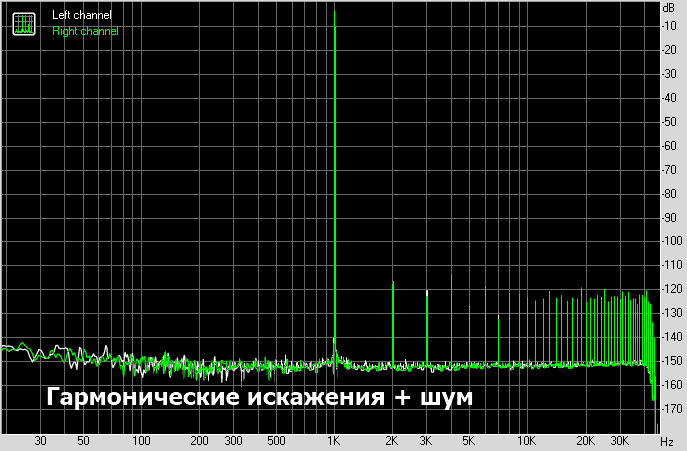Select the 'Right channel' legend label

pos(85,31)
